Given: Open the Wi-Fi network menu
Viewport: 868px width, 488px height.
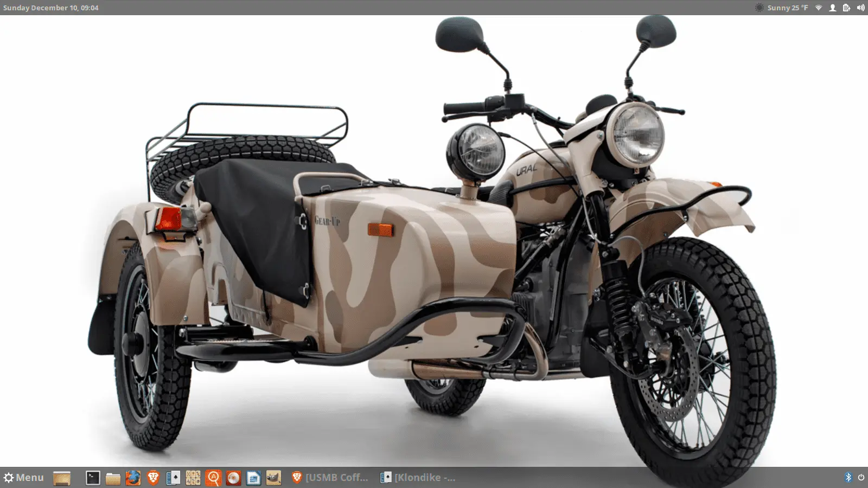Looking at the screenshot, I should [819, 8].
